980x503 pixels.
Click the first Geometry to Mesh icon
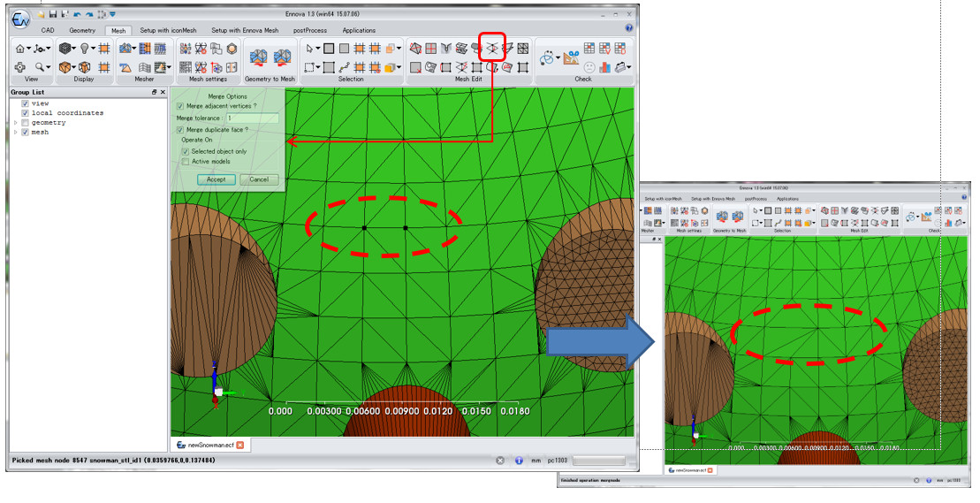click(x=259, y=57)
